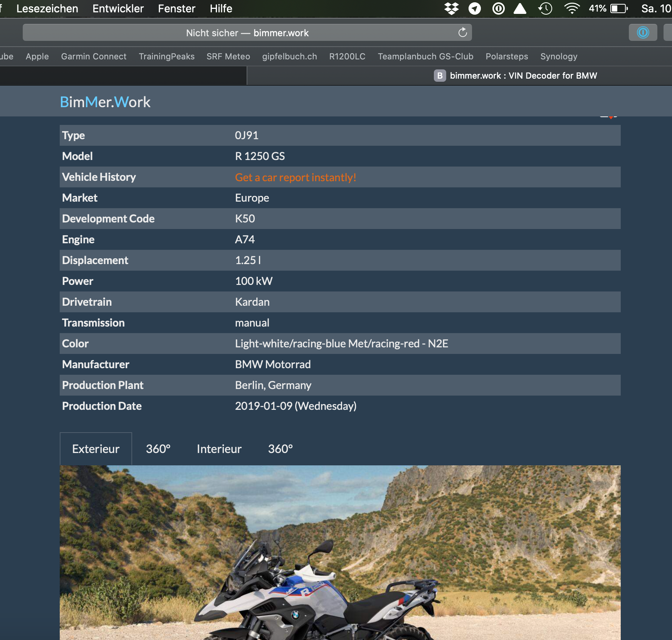Open the gipfelbuch.ch bookmark
The image size is (672, 640).
289,56
